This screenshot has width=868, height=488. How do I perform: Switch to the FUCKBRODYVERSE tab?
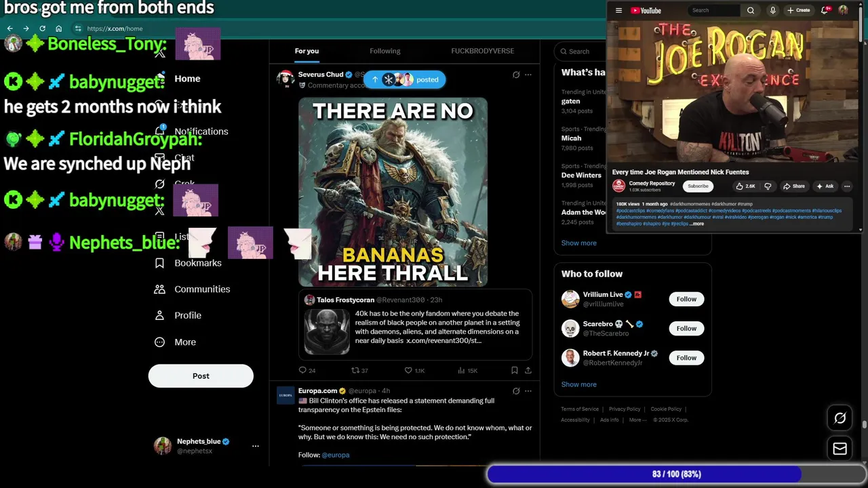coord(482,51)
